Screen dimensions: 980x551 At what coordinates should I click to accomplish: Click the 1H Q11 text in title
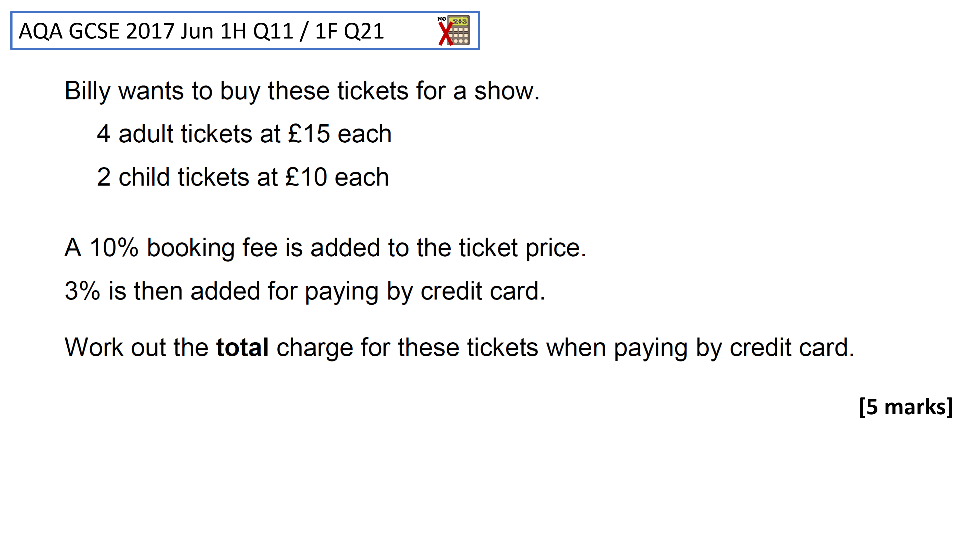click(256, 31)
